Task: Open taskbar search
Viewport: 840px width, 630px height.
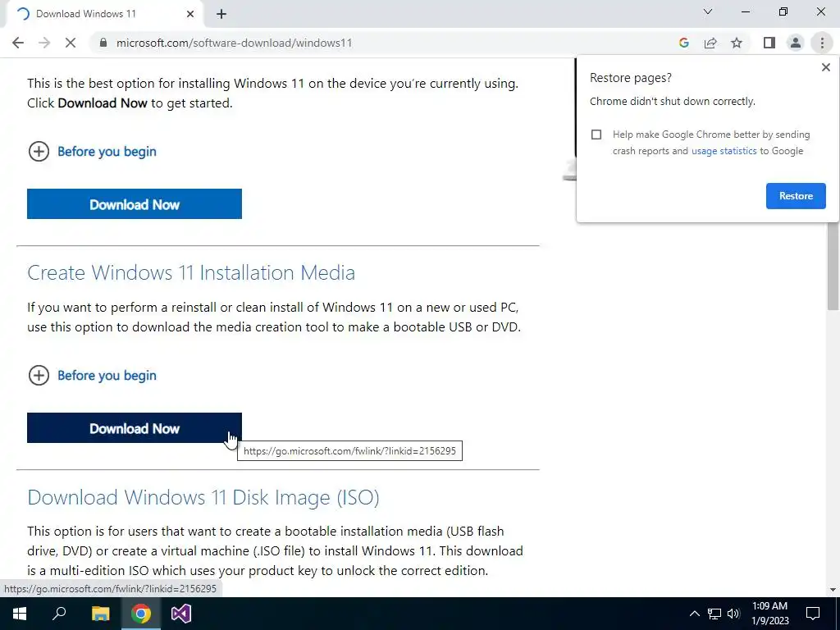Action: point(59,614)
